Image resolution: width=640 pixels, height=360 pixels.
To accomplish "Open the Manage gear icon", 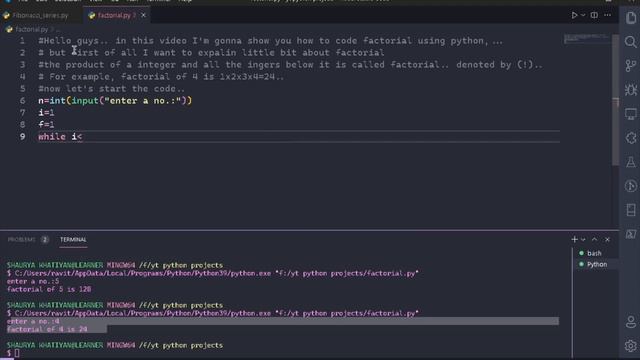I will [x=631, y=346].
